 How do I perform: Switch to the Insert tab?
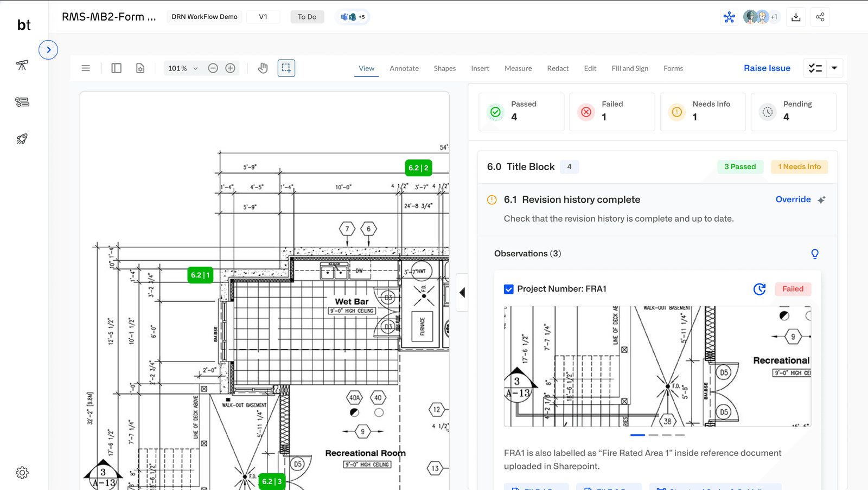tap(480, 68)
